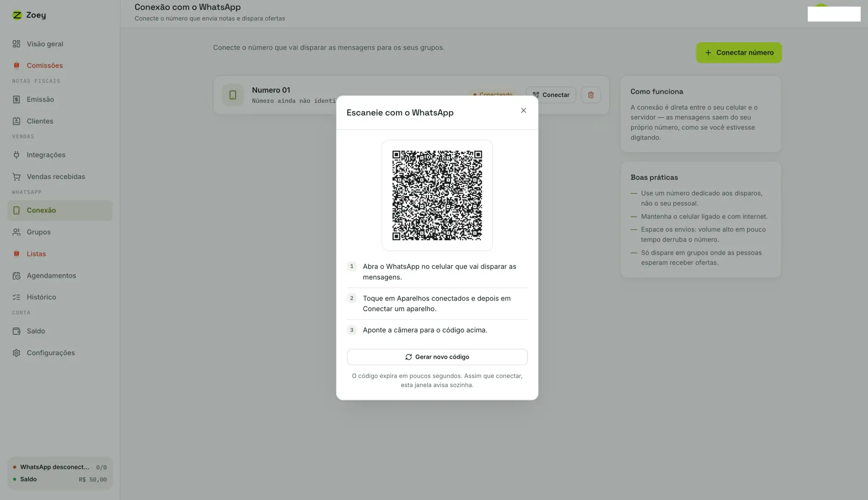The width and height of the screenshot is (868, 500).
Task: Click the Grupos people icon
Action: 16,232
